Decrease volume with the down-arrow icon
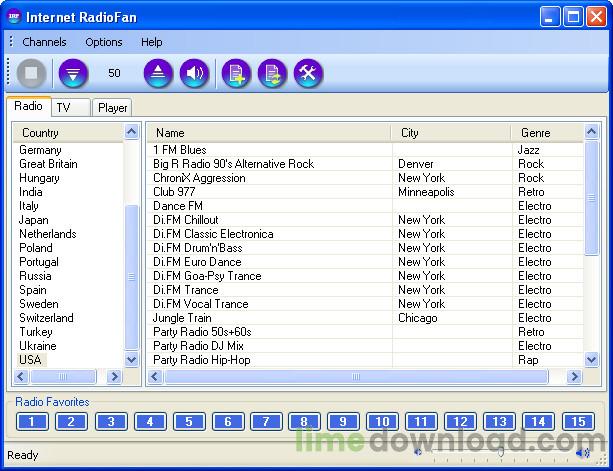The image size is (613, 471). point(73,73)
